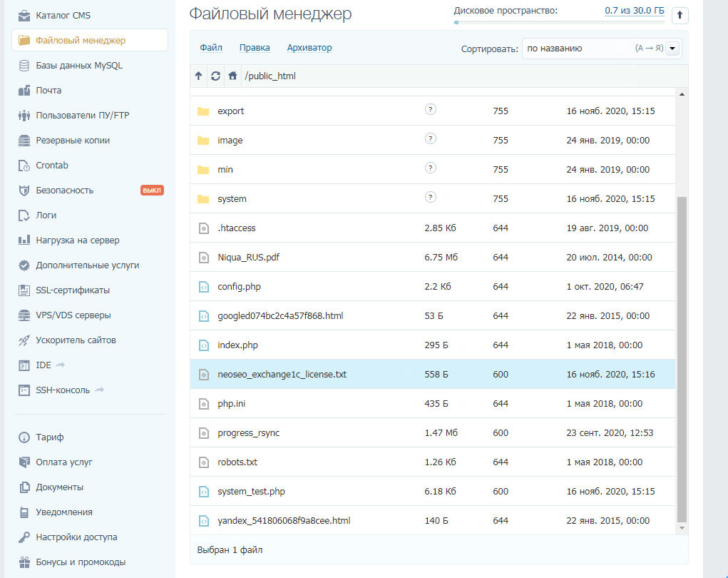
Task: Click the Почта mailbox icon
Action: point(24,91)
